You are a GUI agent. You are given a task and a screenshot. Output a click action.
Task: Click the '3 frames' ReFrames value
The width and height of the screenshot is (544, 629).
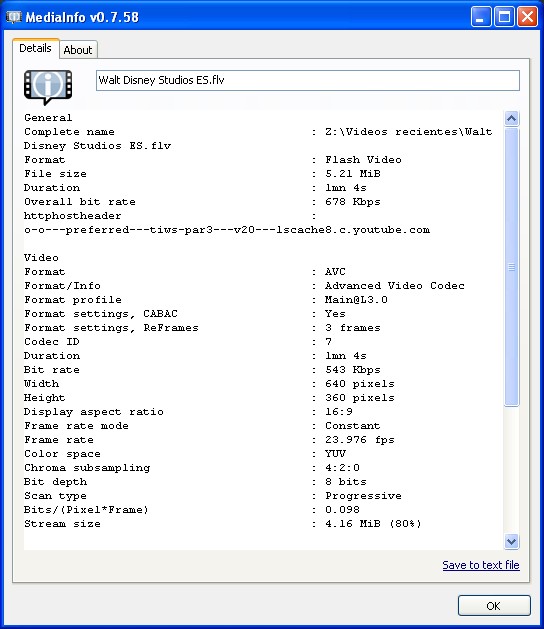tap(353, 328)
